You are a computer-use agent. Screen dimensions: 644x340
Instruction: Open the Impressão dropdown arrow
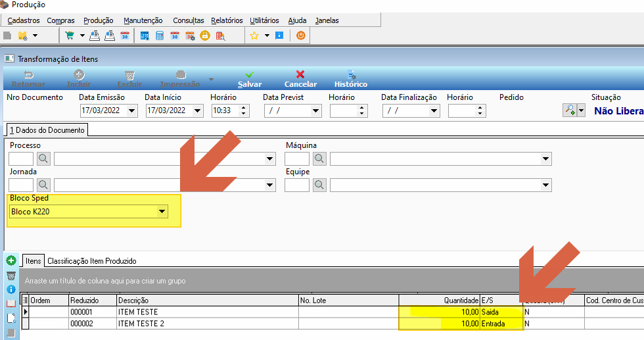click(211, 79)
